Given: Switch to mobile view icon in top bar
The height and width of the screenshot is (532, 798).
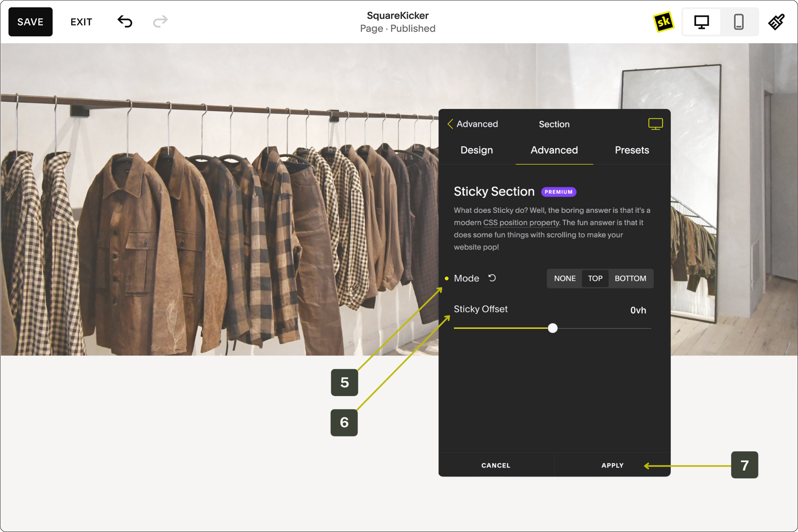Looking at the screenshot, I should 739,22.
